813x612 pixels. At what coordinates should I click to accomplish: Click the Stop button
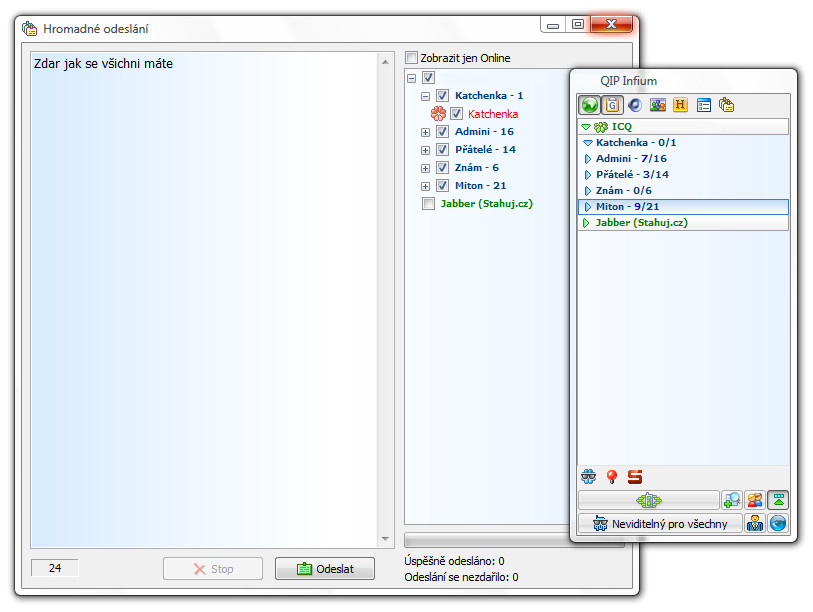tap(213, 568)
